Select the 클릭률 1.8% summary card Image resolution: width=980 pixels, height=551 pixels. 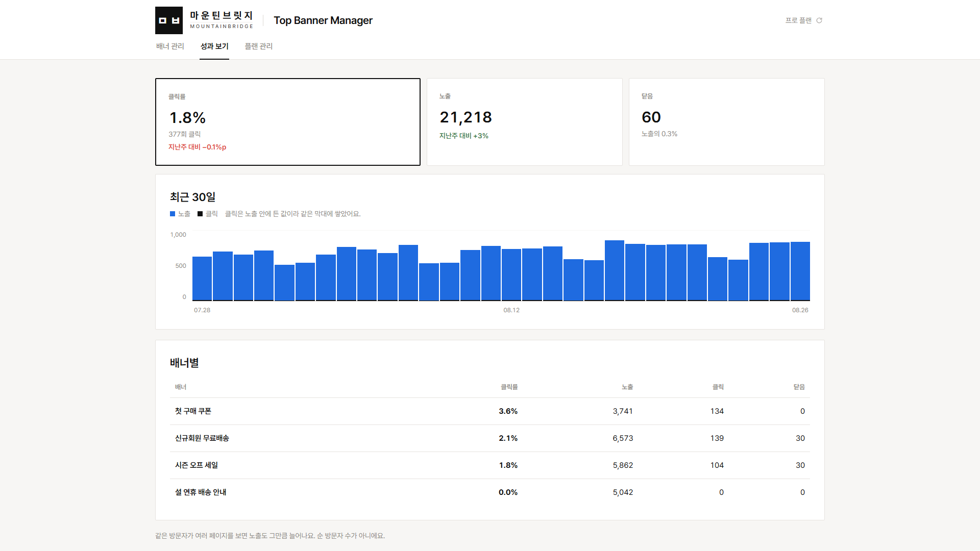pyautogui.click(x=288, y=122)
